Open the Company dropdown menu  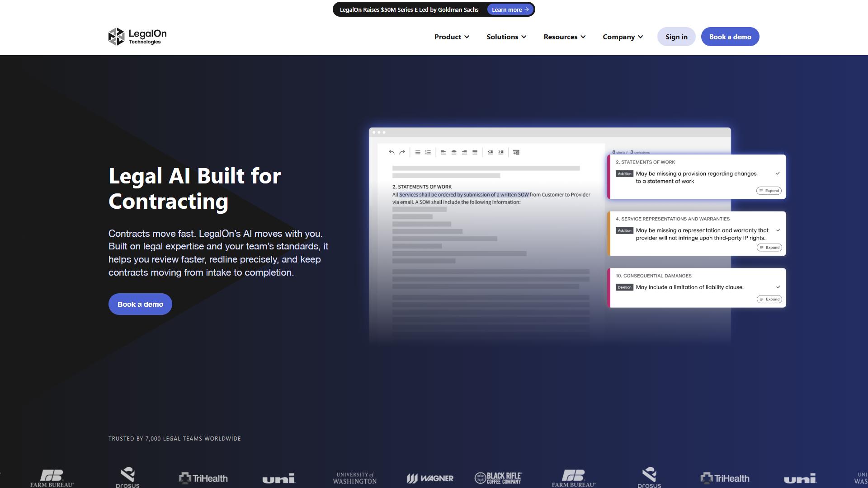[x=623, y=37]
